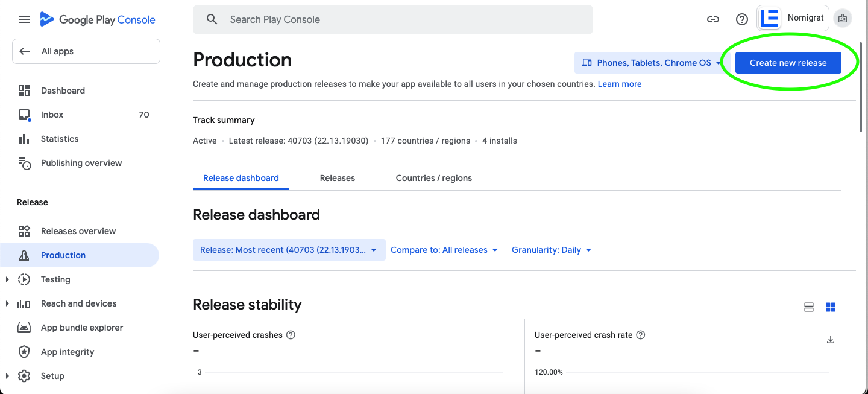Open Reach and devices menu item

pyautogui.click(x=80, y=303)
